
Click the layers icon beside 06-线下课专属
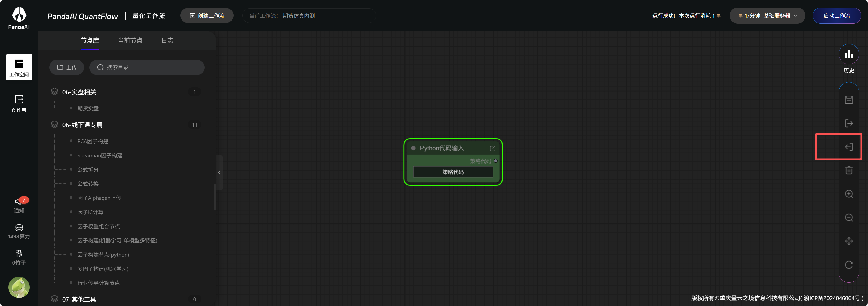coord(55,125)
